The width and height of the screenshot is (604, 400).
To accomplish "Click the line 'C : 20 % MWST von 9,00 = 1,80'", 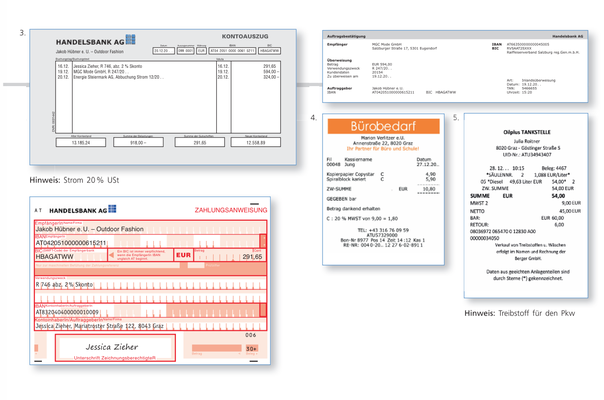I will [x=362, y=218].
